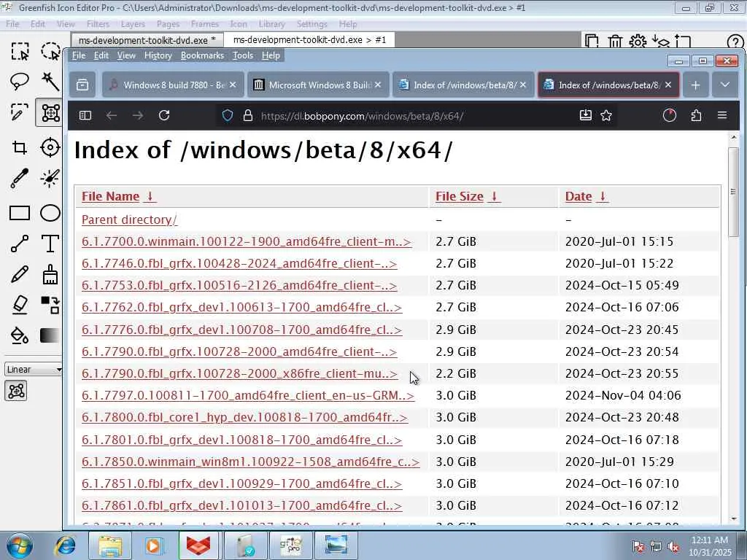Screen dimensions: 747x560
Task: Select the Text tool
Action: point(50,244)
